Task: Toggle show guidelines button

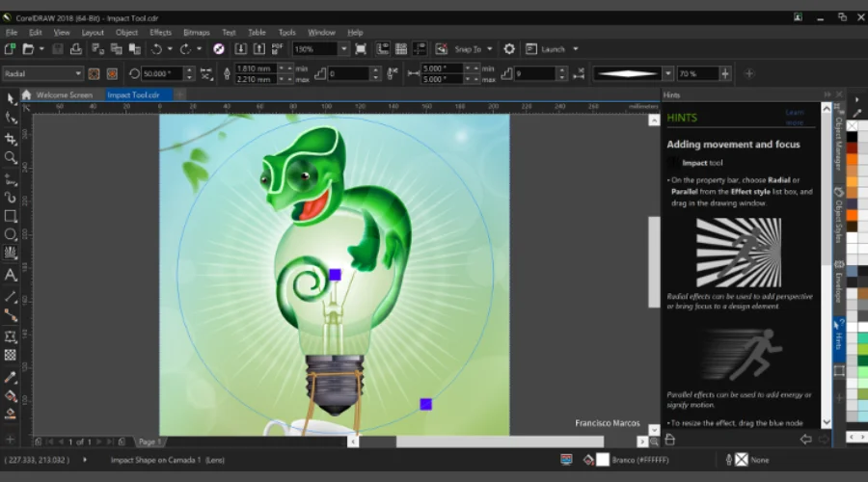Action: click(420, 49)
